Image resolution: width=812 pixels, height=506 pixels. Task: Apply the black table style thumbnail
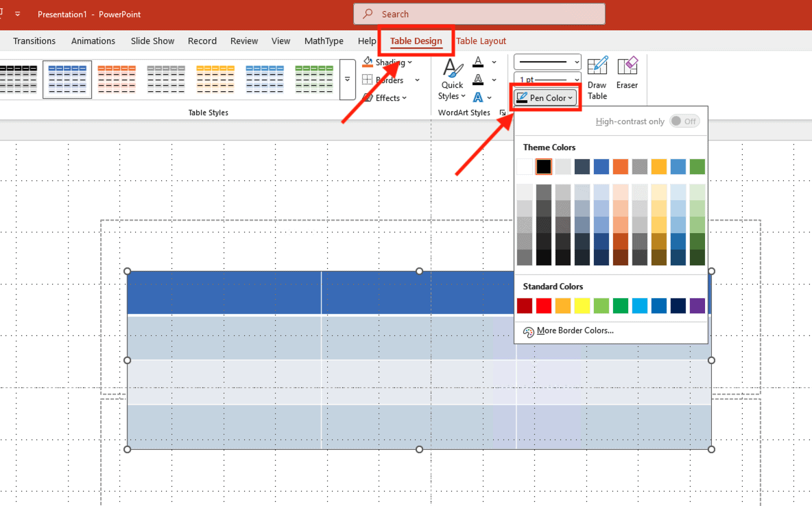point(19,80)
